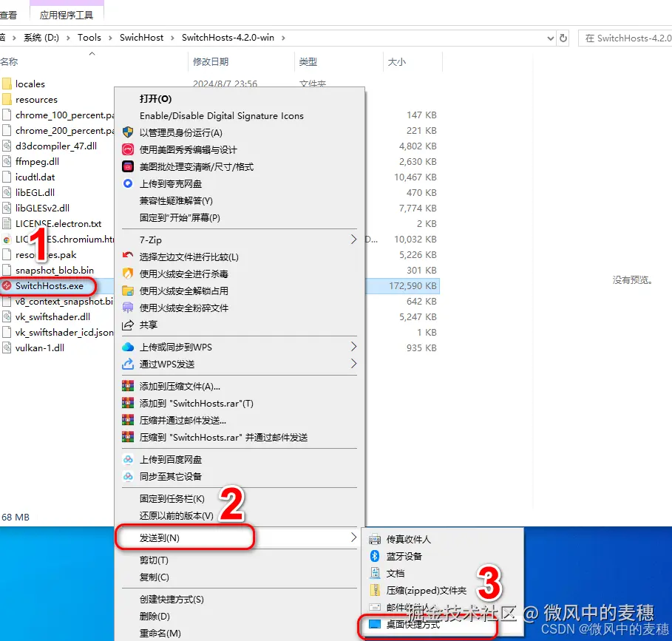Viewport: 672px width, 641px height.
Task: Click the 上传到夸克网盘 cloud icon
Action: pyautogui.click(x=126, y=183)
